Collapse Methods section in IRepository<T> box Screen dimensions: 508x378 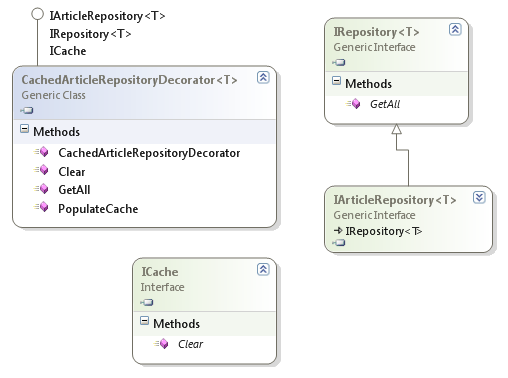coord(337,81)
